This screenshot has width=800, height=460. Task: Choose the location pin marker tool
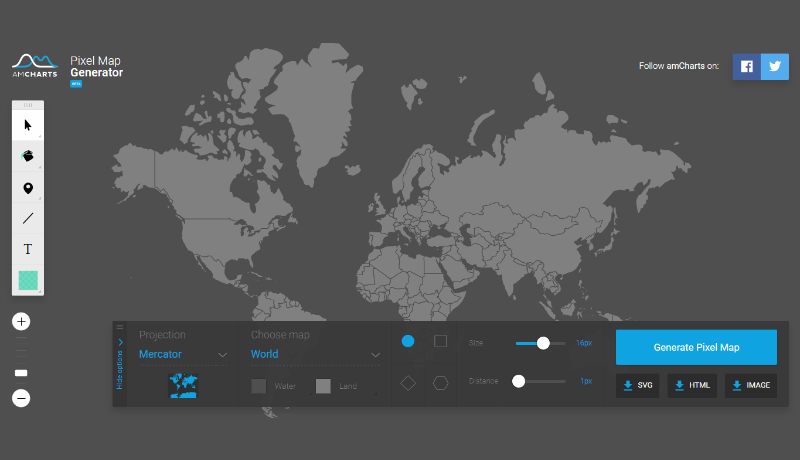coord(28,188)
